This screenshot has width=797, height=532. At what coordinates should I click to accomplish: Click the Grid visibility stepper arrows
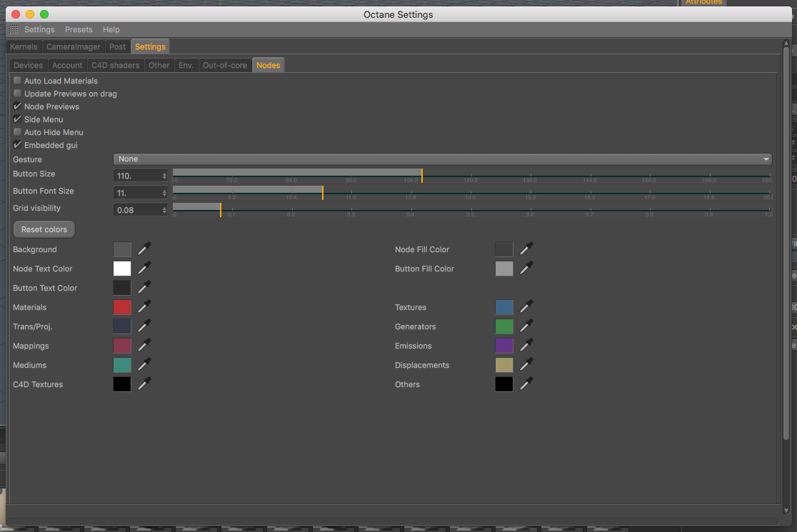[x=164, y=211]
